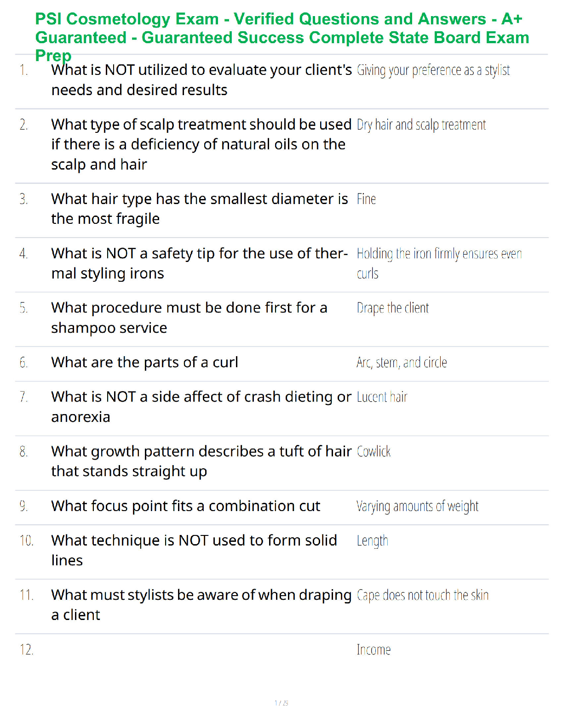Click the answer 'Fine'

click(367, 199)
